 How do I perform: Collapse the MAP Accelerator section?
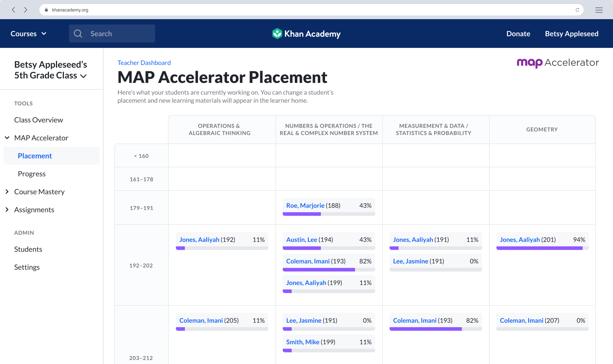(7, 138)
